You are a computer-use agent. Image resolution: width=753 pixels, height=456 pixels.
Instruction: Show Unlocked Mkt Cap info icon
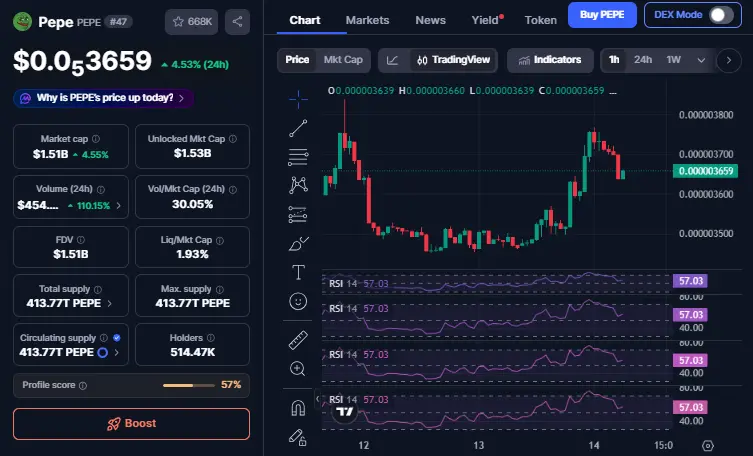click(233, 139)
